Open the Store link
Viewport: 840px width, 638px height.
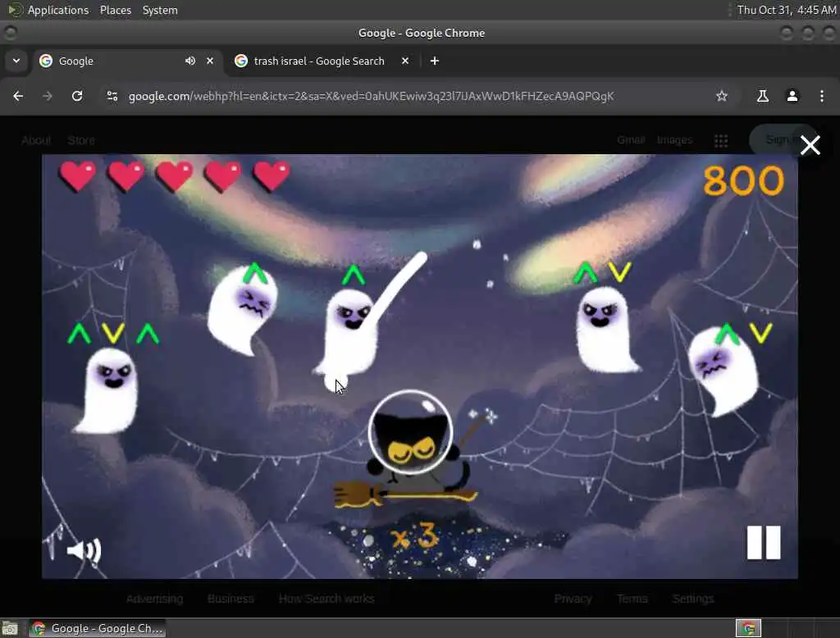[81, 140]
